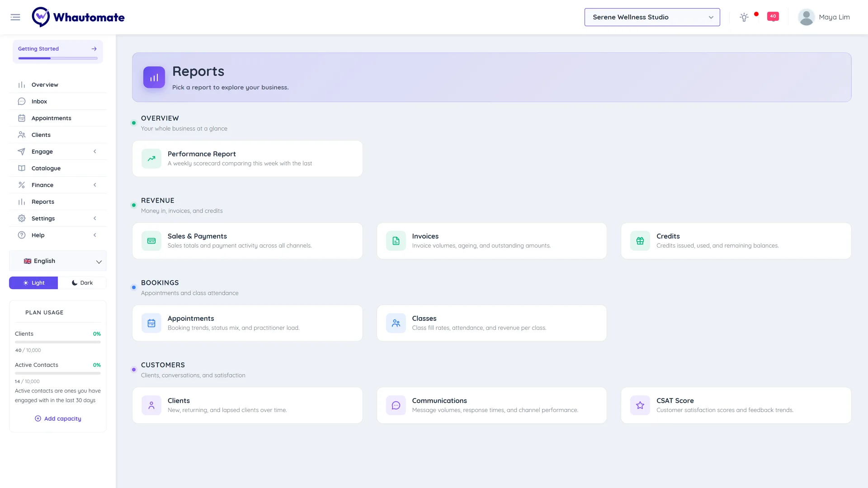This screenshot has height=488, width=868.
Task: Click the Add capacity link
Action: click(58, 419)
